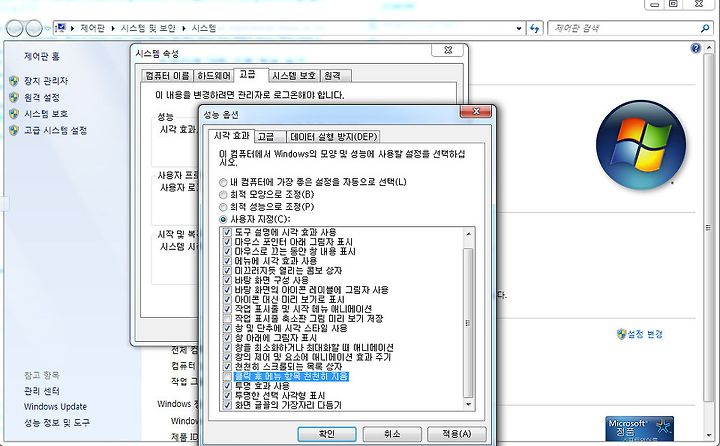Click the control panel icon in address bar

[61, 28]
